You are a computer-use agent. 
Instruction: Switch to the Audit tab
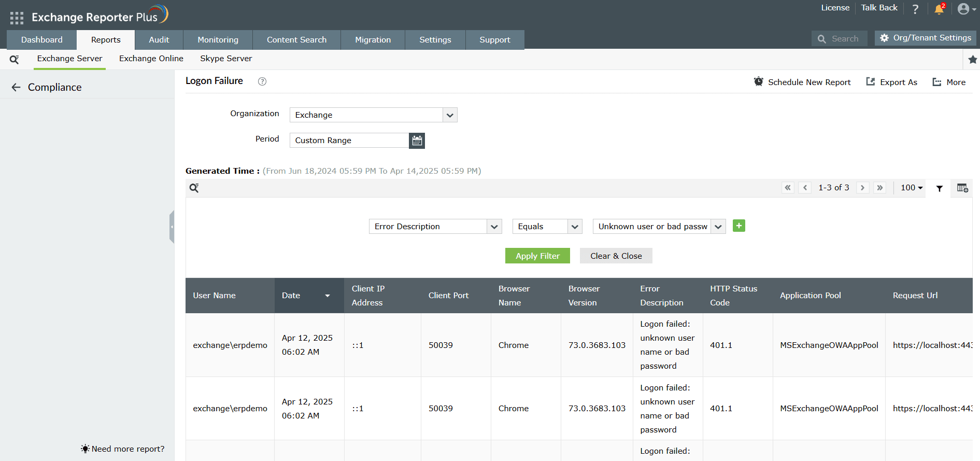[x=159, y=40]
